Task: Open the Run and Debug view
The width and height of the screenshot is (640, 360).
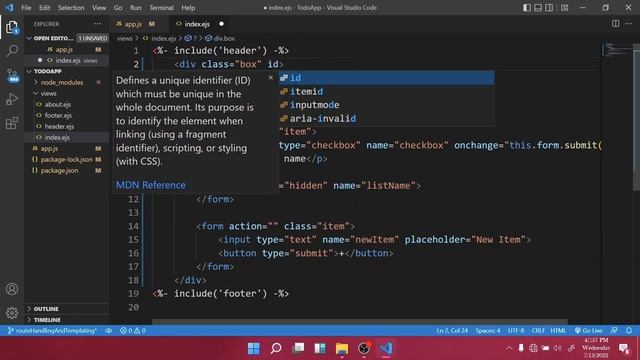Action: click(12, 99)
